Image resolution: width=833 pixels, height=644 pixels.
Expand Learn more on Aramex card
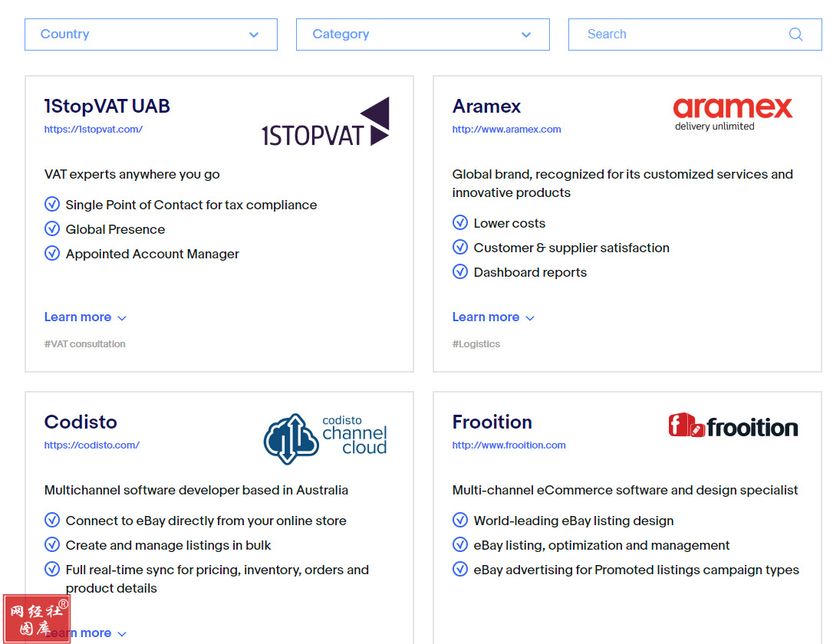[493, 317]
